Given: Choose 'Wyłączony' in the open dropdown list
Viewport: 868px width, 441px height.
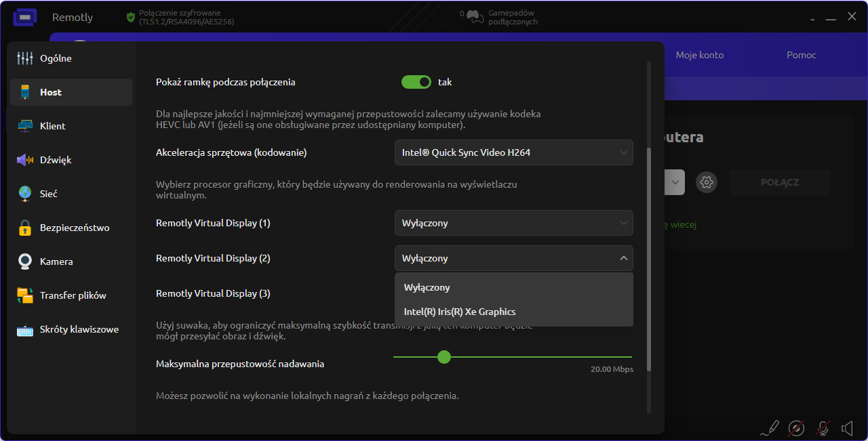Looking at the screenshot, I should (x=427, y=287).
